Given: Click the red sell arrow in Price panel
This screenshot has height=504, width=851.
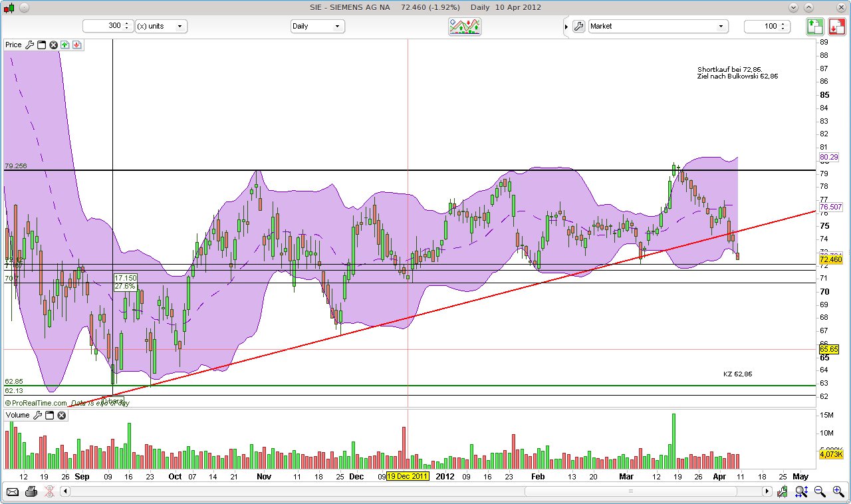Looking at the screenshot, I should pyautogui.click(x=77, y=45).
